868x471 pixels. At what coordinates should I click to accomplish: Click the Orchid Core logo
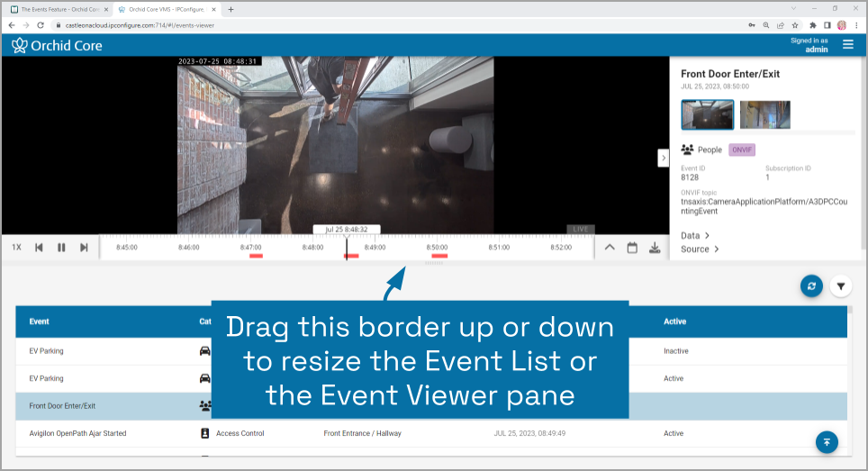pyautogui.click(x=57, y=45)
